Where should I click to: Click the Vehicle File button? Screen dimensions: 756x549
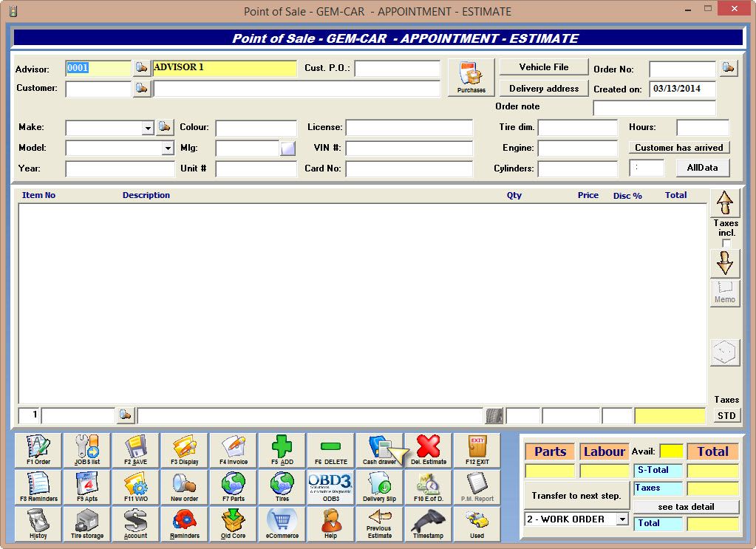tap(544, 67)
